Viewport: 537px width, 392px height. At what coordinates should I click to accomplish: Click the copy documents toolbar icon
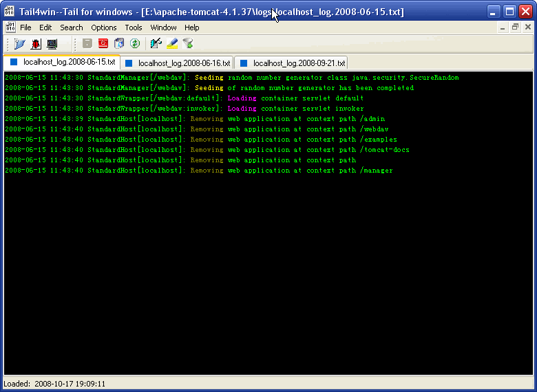(119, 43)
